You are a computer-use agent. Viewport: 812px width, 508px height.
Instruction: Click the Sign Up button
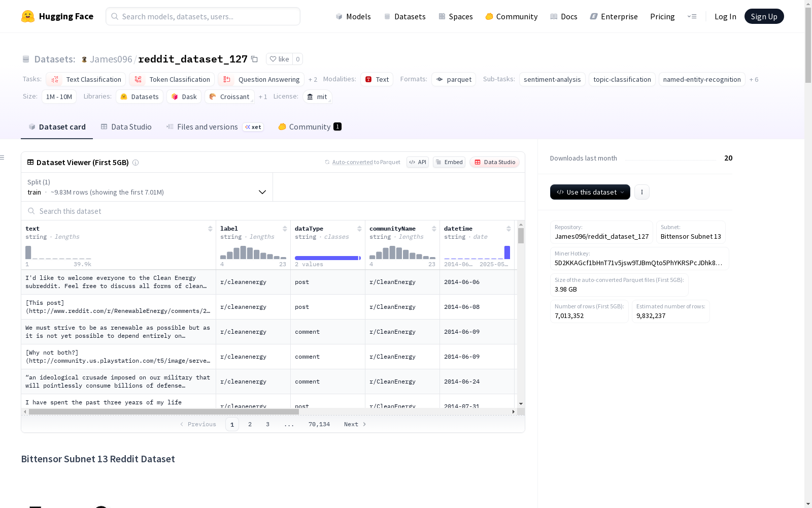click(764, 16)
